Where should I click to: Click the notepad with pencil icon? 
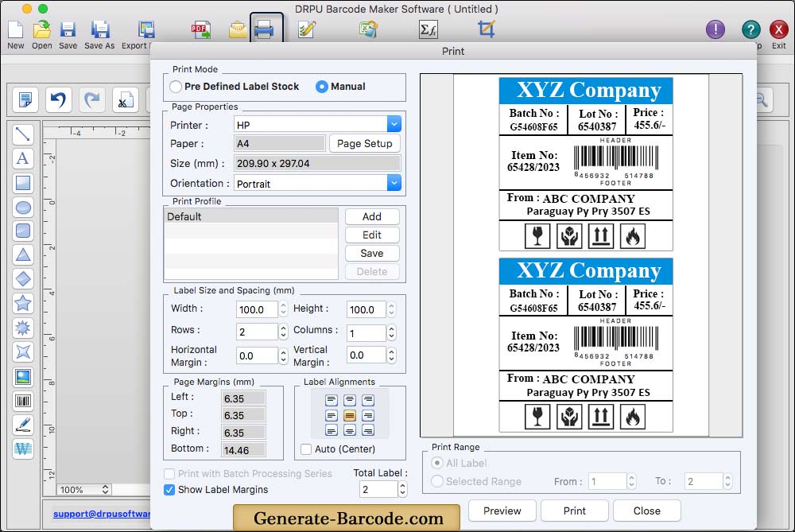tap(307, 30)
